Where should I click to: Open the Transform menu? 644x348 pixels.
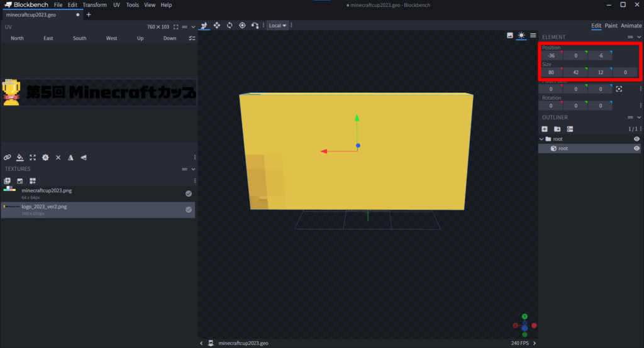click(94, 5)
